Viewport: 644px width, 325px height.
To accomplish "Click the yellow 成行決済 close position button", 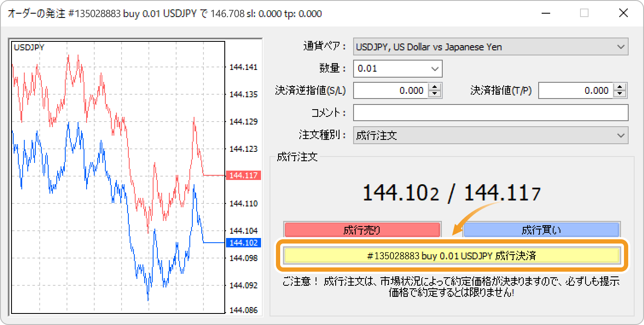I will 452,255.
